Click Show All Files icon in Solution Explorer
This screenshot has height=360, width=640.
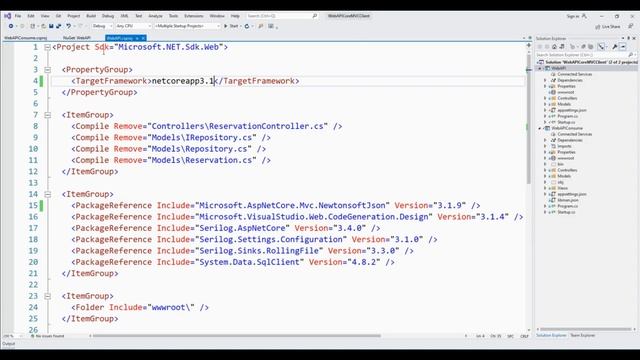tap(591, 47)
